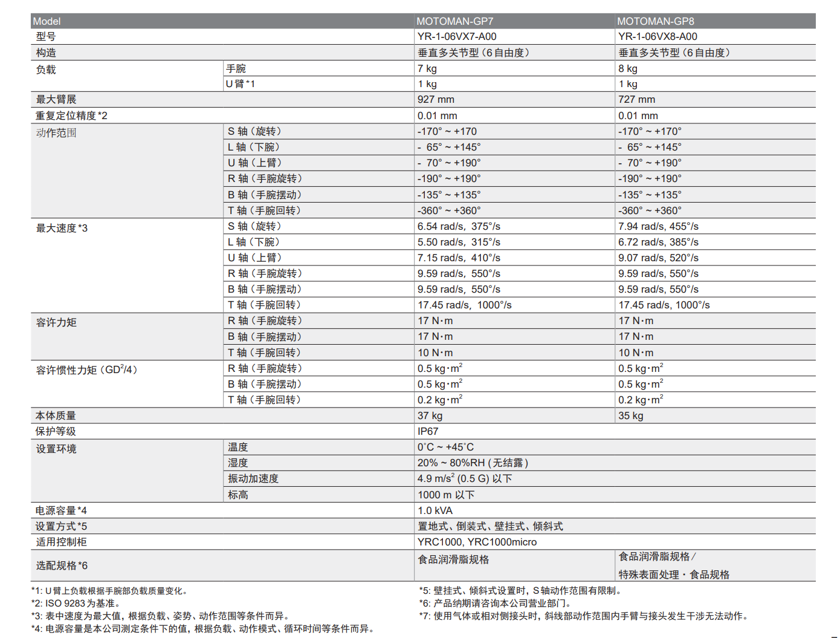Click footnote *6 about delivery time
The width and height of the screenshot is (840, 638).
[495, 603]
